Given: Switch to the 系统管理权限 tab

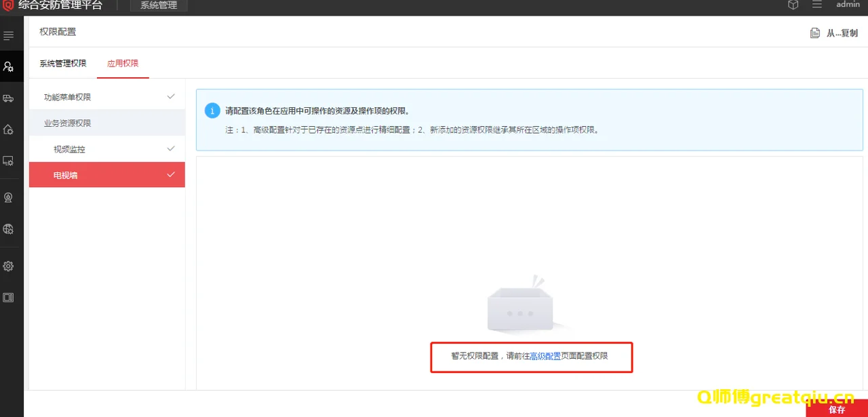Looking at the screenshot, I should [x=63, y=62].
